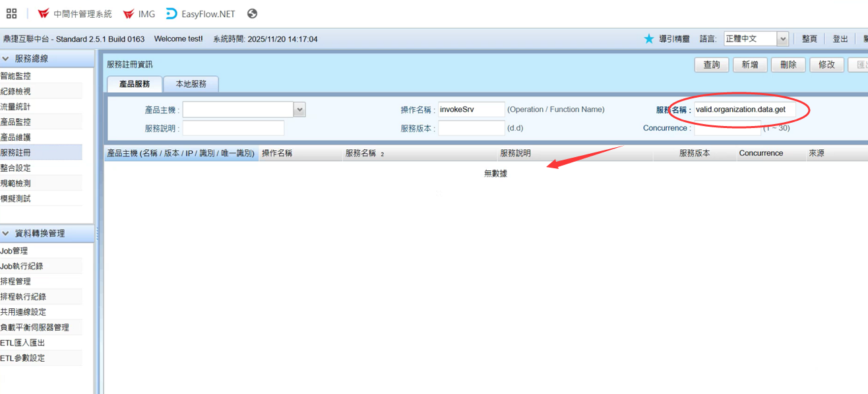Open the apps grid icon
The height and width of the screenshot is (394, 868).
click(x=11, y=14)
